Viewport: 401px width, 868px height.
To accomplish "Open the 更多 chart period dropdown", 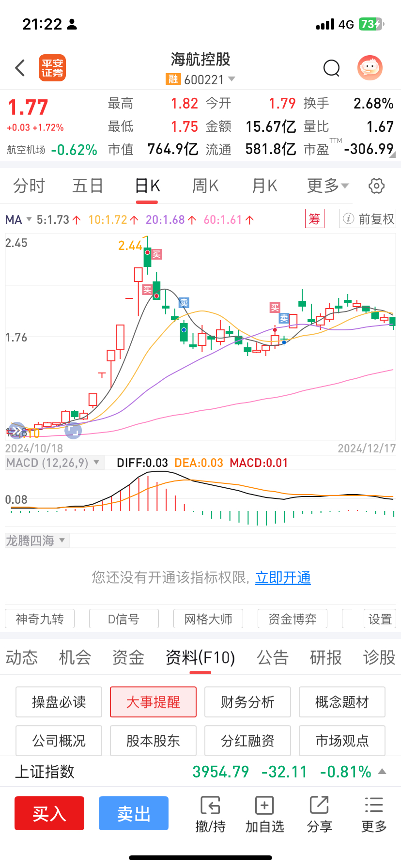I will point(328,186).
